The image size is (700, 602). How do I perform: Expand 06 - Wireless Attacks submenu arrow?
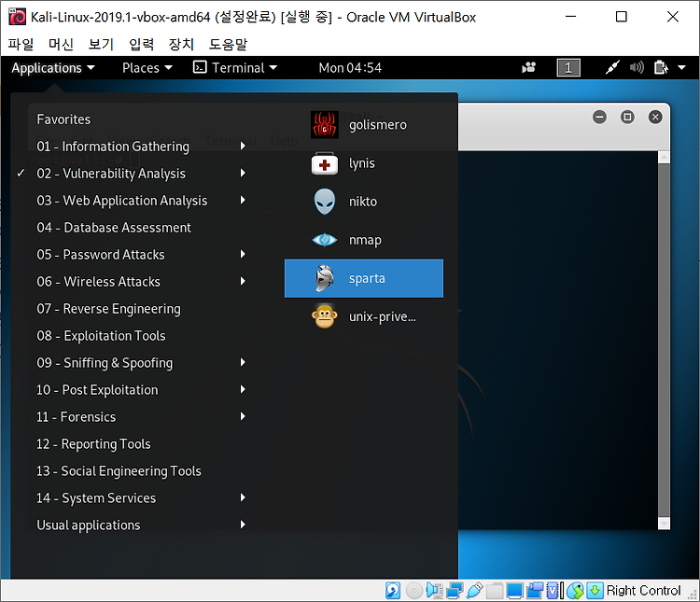point(243,281)
